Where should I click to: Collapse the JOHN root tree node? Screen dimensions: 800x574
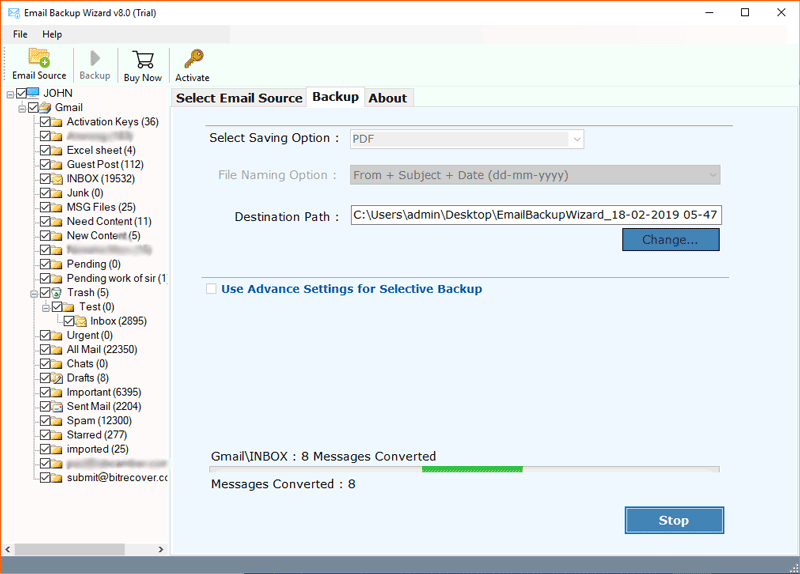coord(10,94)
